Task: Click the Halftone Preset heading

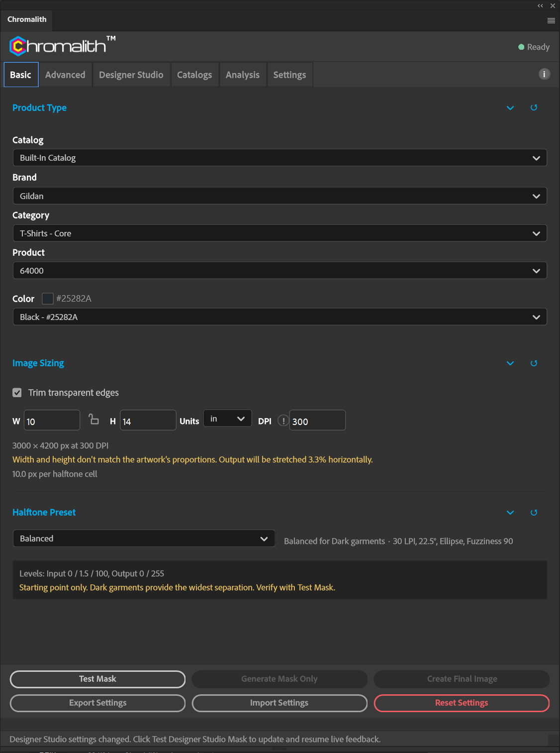Action: click(x=44, y=512)
